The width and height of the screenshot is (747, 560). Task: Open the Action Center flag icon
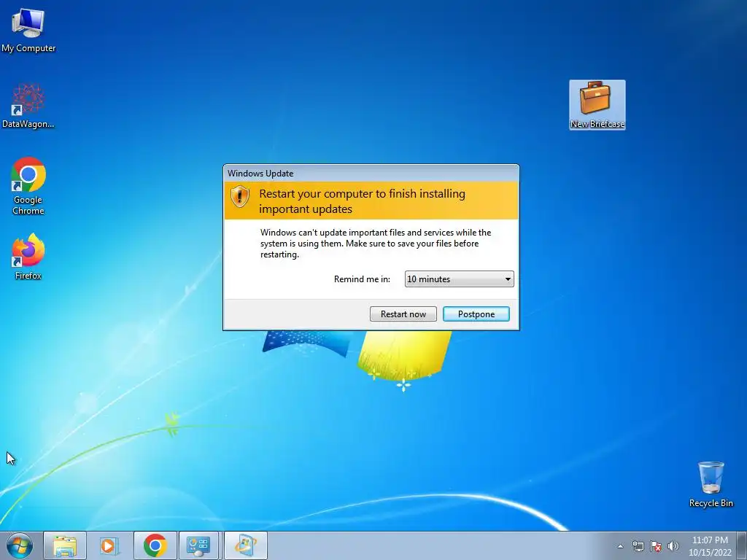pyautogui.click(x=656, y=546)
